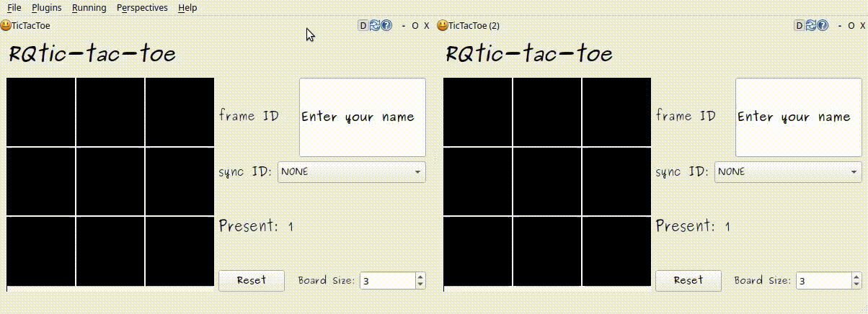
Task: Open the Running menu
Action: (89, 8)
